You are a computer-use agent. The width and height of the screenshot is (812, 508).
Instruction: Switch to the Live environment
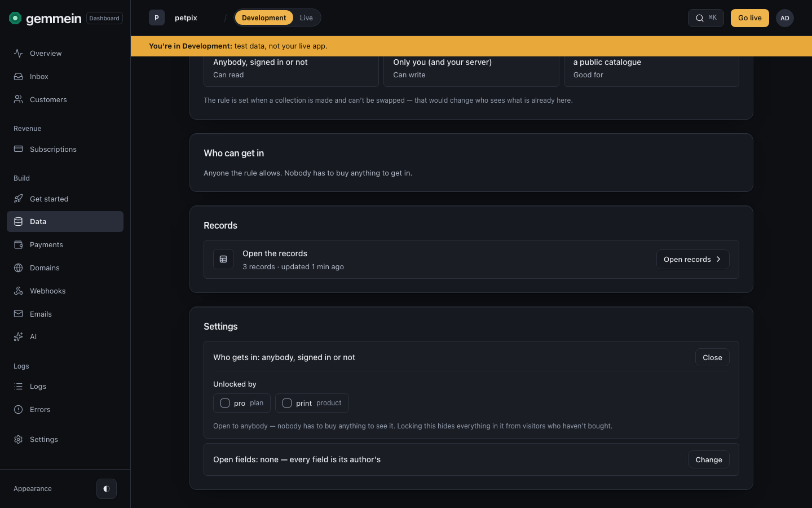pos(306,18)
